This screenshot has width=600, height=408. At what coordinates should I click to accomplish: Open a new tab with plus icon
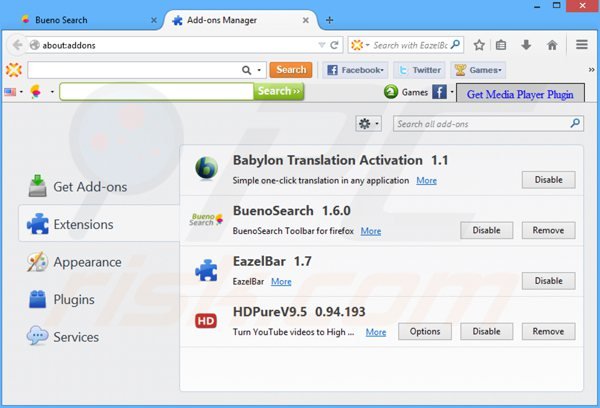pyautogui.click(x=329, y=19)
